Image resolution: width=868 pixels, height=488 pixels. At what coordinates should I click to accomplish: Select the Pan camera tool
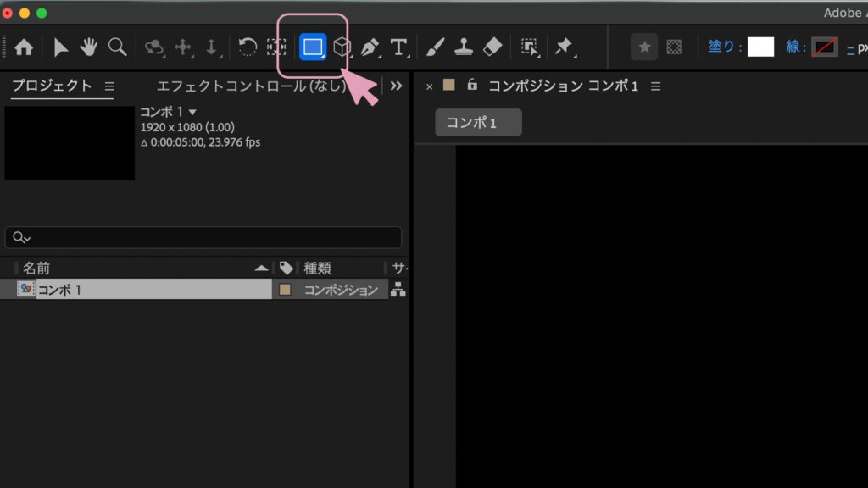[x=183, y=47]
